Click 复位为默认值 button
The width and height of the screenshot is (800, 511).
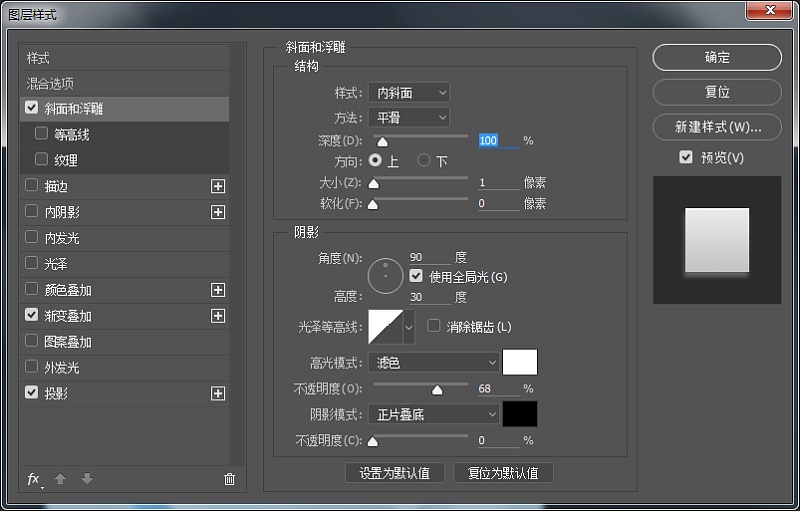pos(503,473)
